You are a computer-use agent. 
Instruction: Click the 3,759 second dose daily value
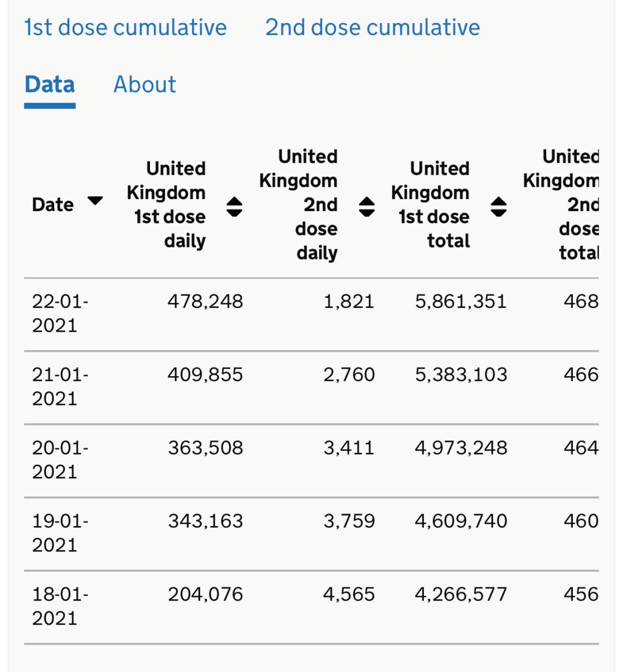tap(349, 521)
